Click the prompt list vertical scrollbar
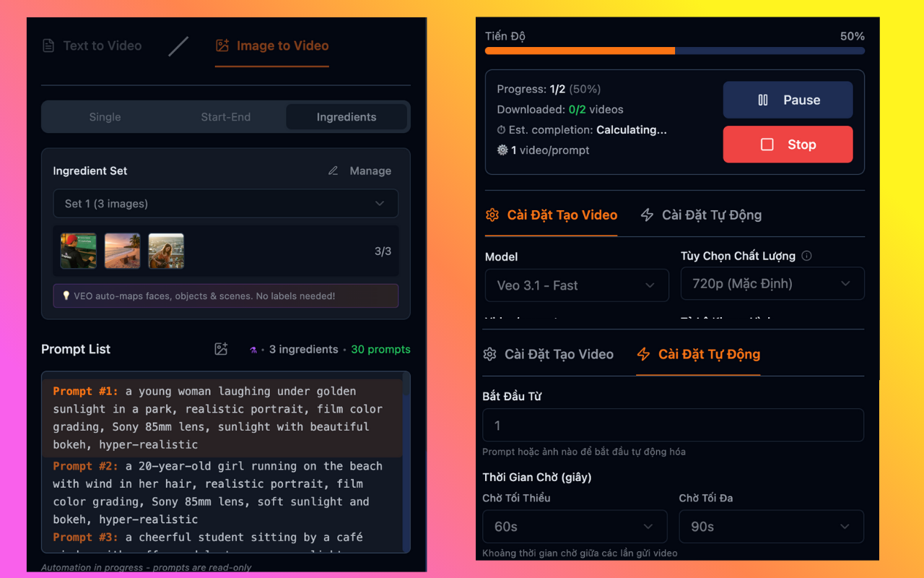The image size is (924, 578). tap(406, 462)
